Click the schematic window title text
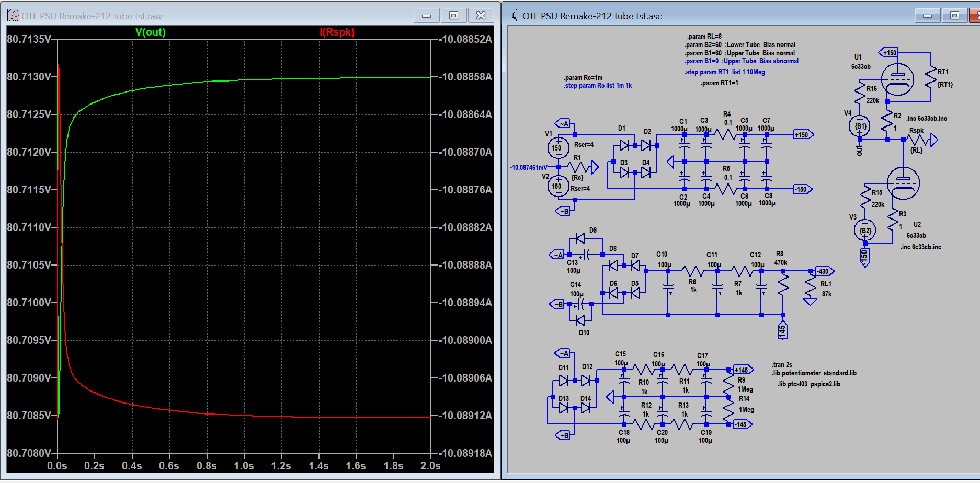Screen dimensions: 980x483 pos(592,16)
